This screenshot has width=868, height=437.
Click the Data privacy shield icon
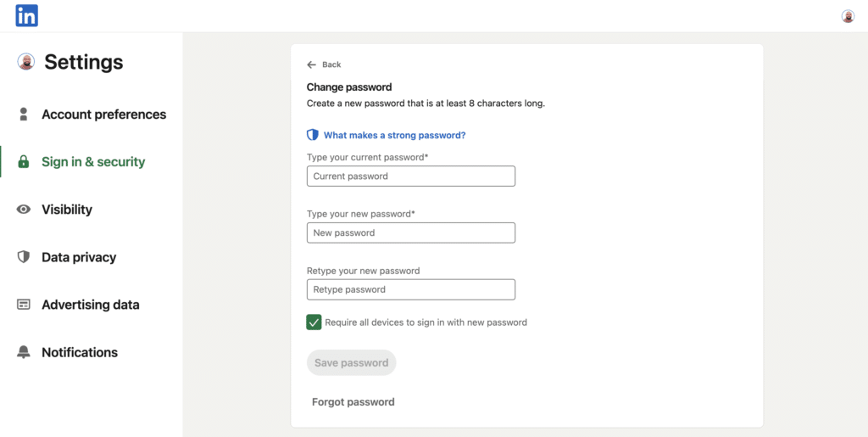tap(23, 257)
